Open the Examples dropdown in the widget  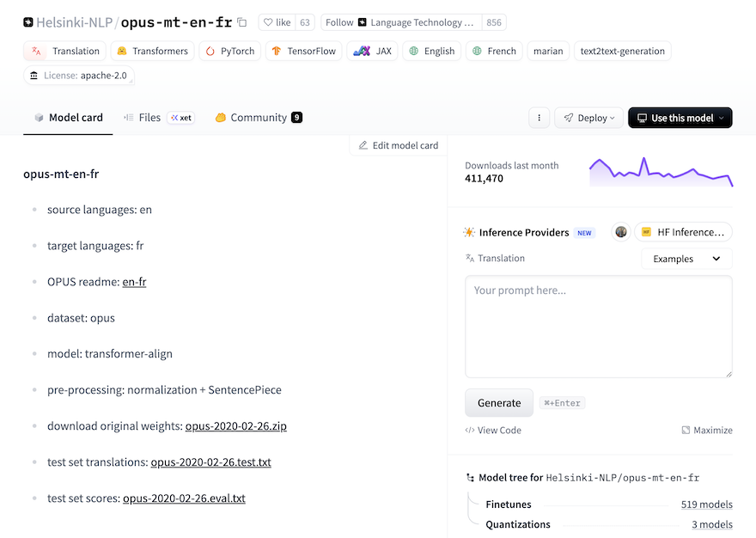tap(686, 258)
